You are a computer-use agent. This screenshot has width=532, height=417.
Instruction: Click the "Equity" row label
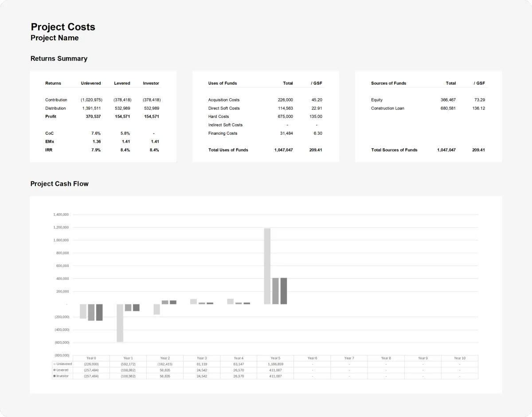click(377, 100)
